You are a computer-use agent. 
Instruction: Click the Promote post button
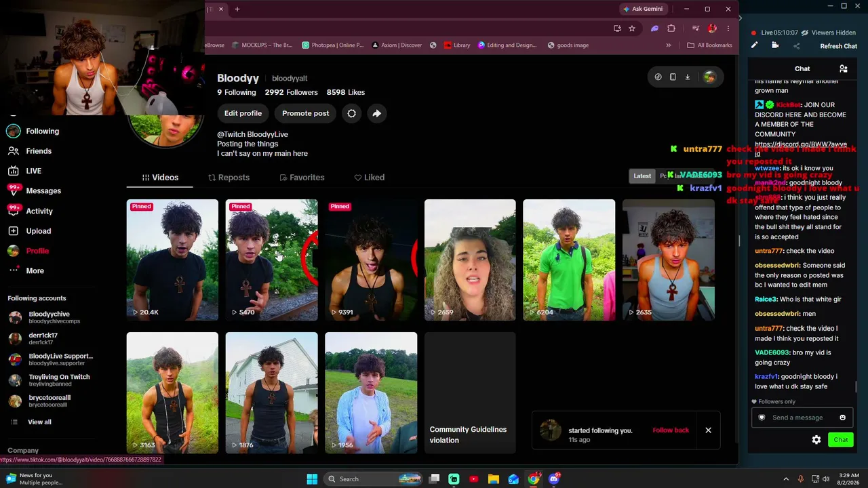[x=305, y=113]
